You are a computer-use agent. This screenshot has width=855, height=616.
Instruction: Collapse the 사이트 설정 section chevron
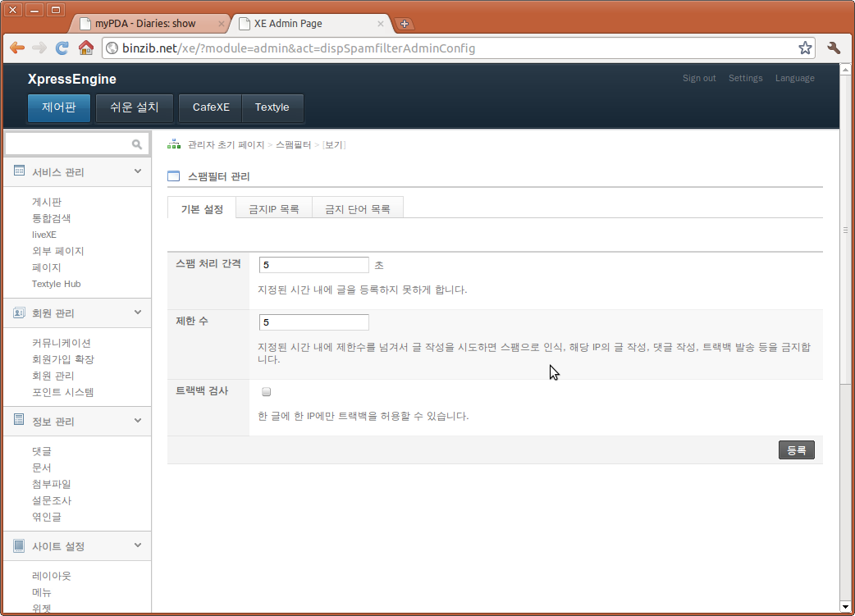138,545
